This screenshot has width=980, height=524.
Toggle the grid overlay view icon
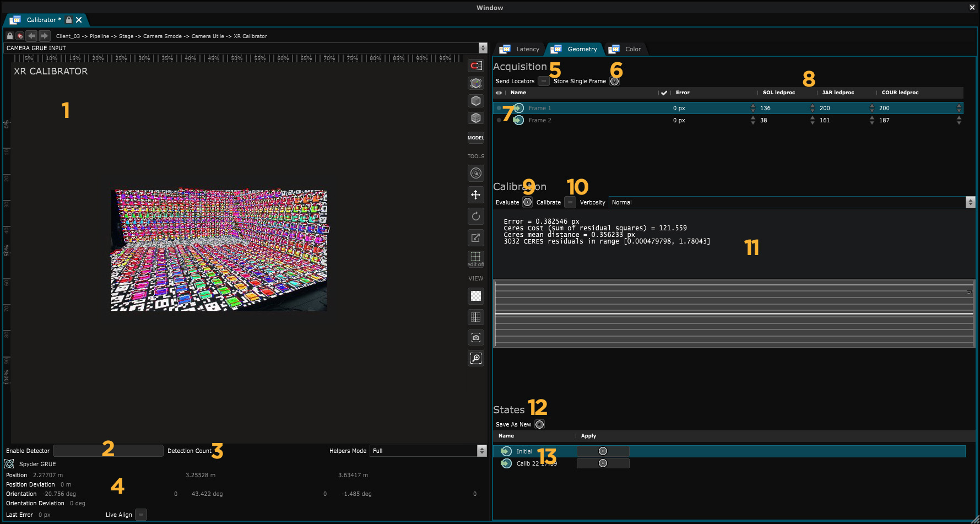click(x=476, y=317)
